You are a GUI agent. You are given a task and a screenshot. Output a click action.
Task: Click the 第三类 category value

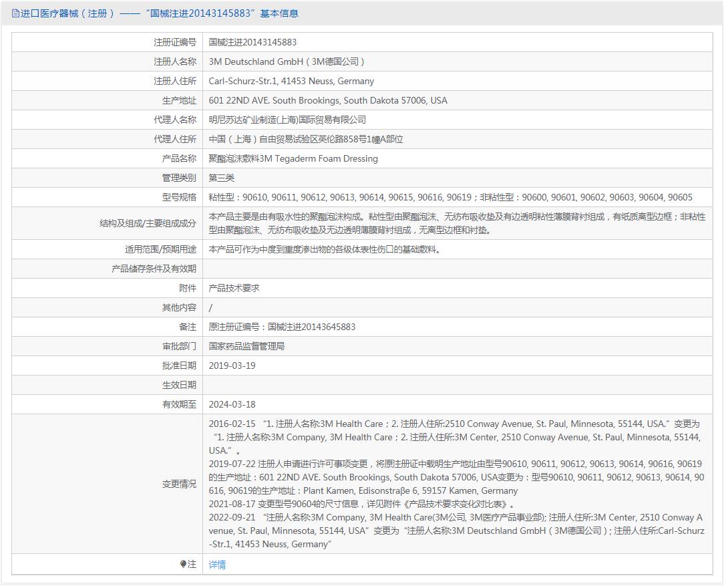pyautogui.click(x=222, y=178)
